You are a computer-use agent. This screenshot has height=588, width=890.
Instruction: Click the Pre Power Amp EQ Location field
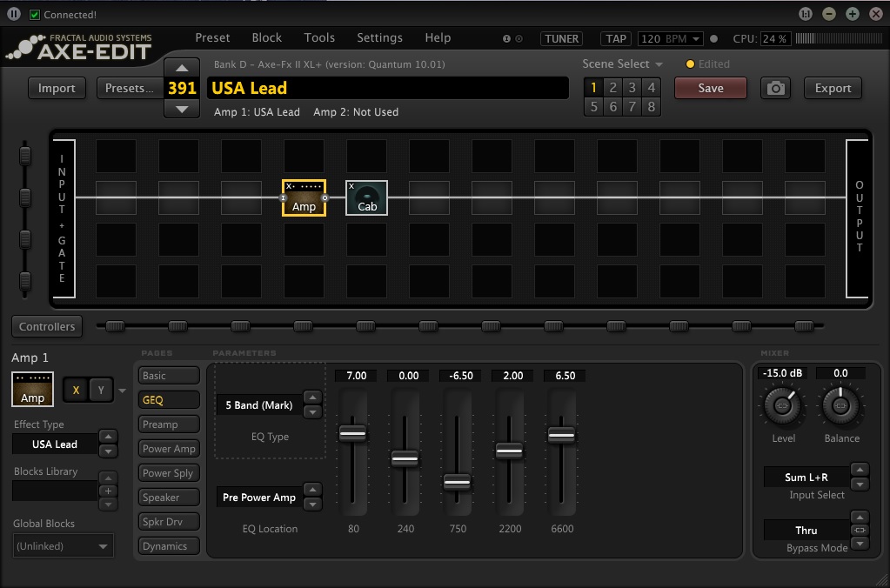pyautogui.click(x=259, y=498)
